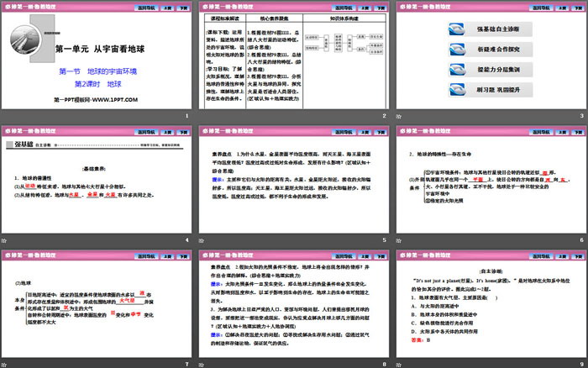Open the 提能力 分层集训 button on slide 3
The width and height of the screenshot is (588, 368).
click(491, 70)
